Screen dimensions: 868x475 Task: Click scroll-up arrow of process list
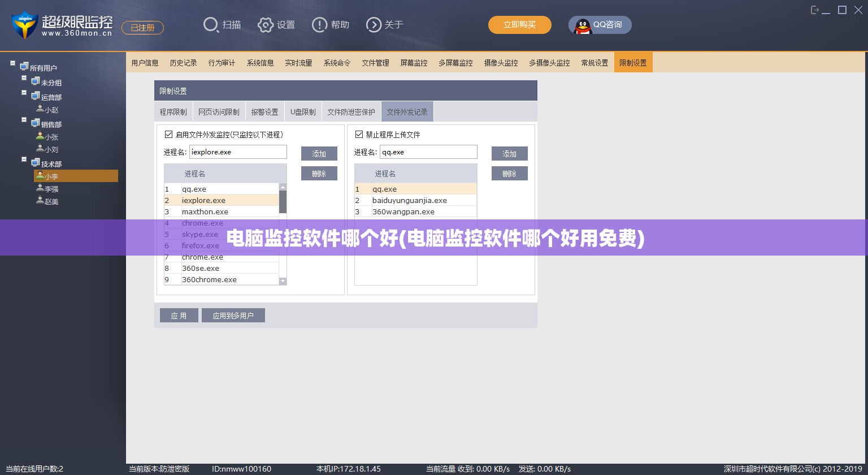283,187
